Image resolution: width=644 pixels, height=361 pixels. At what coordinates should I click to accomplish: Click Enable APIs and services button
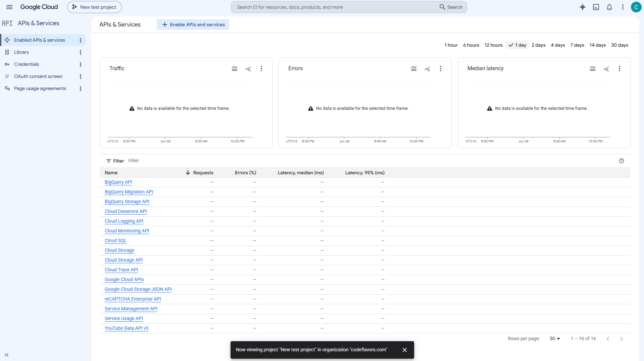pos(193,25)
